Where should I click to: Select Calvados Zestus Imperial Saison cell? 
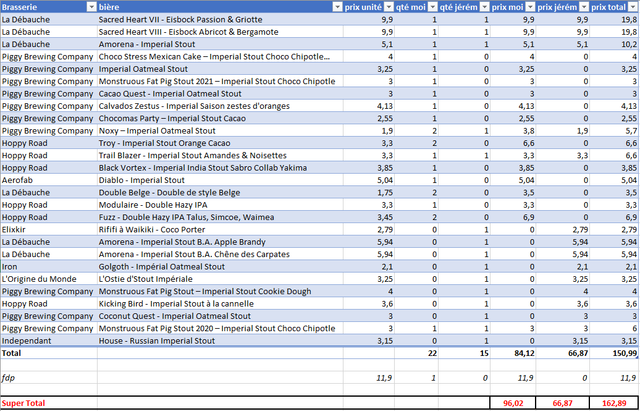coord(220,106)
